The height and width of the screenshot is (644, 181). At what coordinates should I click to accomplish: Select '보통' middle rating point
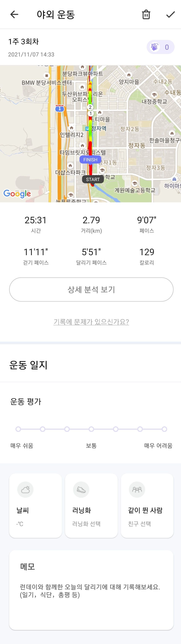point(91,429)
